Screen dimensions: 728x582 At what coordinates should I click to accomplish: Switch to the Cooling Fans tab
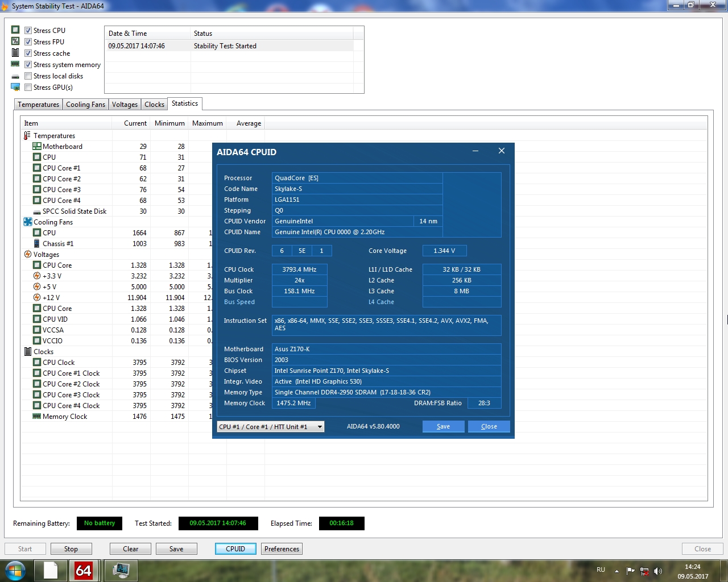coord(85,105)
